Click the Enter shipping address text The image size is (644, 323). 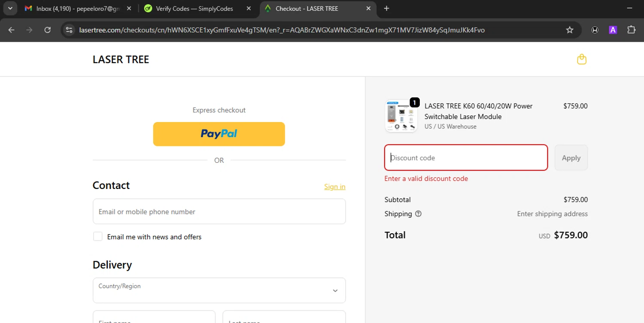552,214
